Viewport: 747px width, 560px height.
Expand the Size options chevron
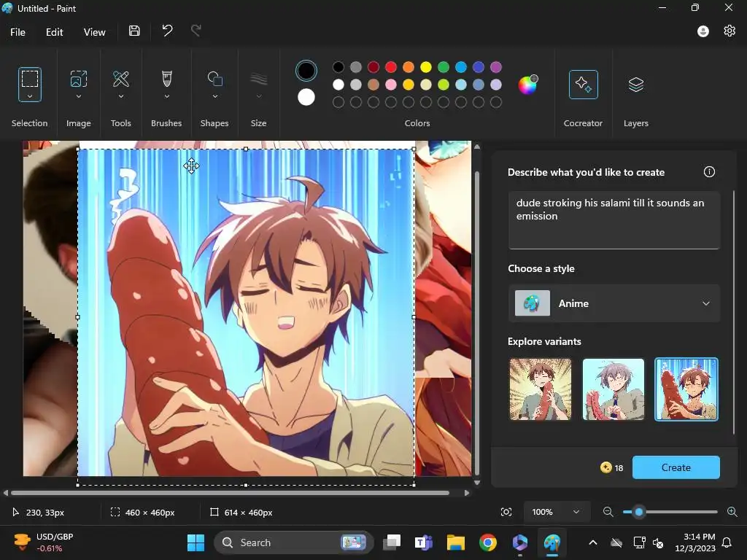tap(259, 96)
